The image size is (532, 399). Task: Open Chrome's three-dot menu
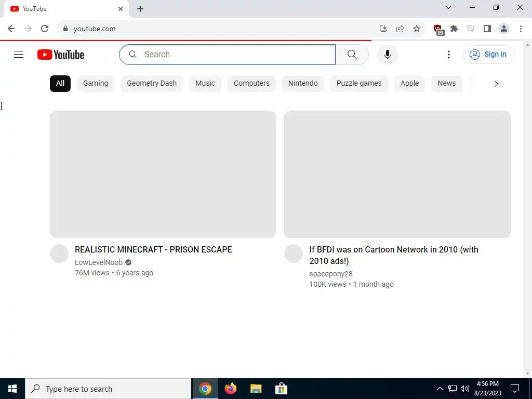click(x=521, y=29)
